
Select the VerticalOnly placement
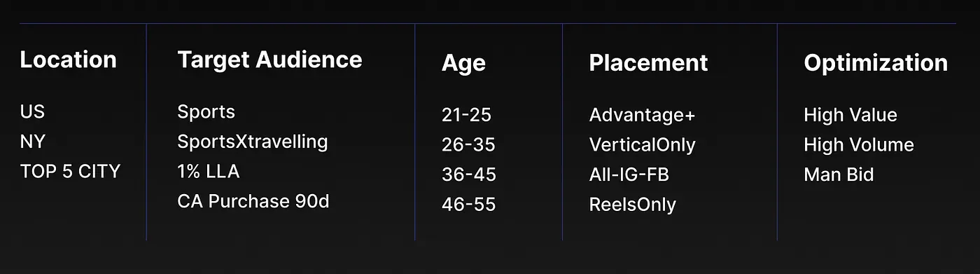pyautogui.click(x=643, y=146)
